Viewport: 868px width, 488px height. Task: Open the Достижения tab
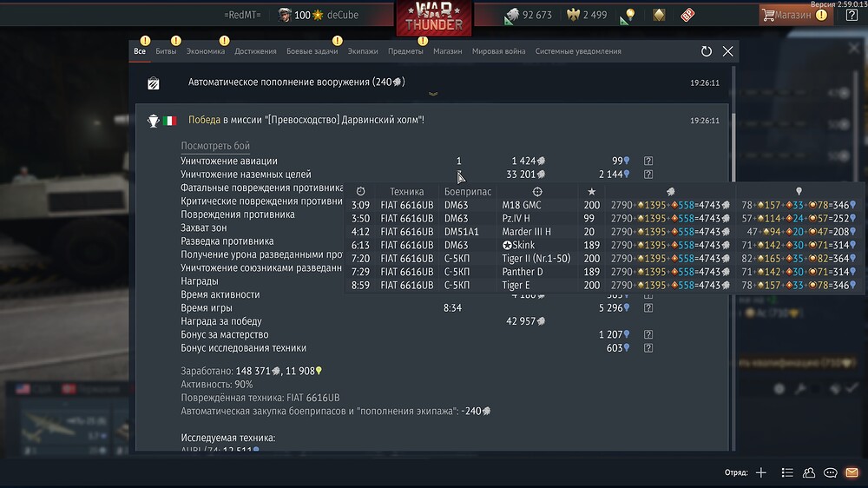[255, 51]
